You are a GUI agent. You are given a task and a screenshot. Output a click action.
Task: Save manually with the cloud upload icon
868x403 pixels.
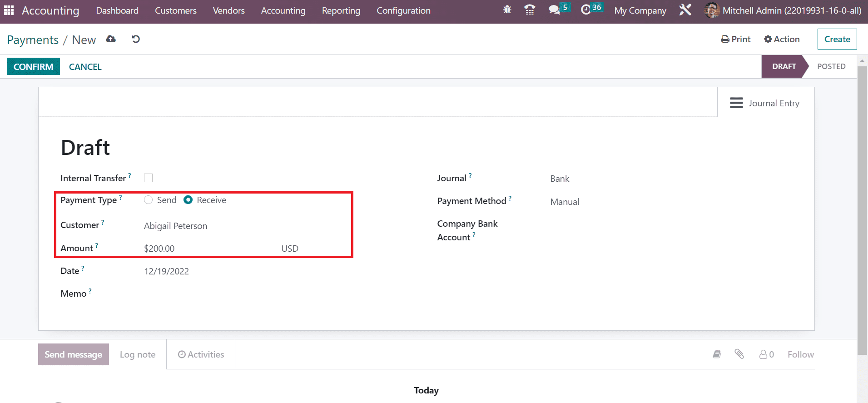point(111,39)
